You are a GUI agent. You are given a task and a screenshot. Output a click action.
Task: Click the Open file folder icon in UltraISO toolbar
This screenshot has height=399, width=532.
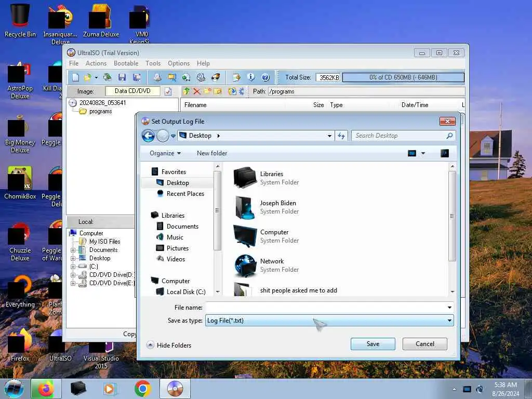click(87, 77)
